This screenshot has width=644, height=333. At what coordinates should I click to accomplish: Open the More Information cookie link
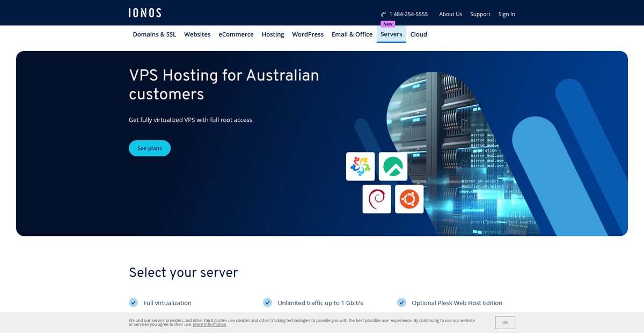pyautogui.click(x=210, y=324)
